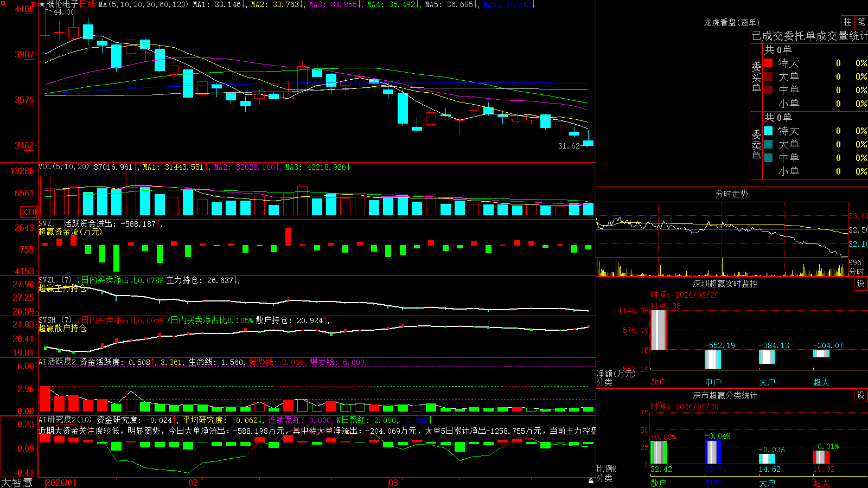Click the 中户 bar showing -552.19
Image resolution: width=868 pixels, height=488 pixels.
pyautogui.click(x=712, y=359)
